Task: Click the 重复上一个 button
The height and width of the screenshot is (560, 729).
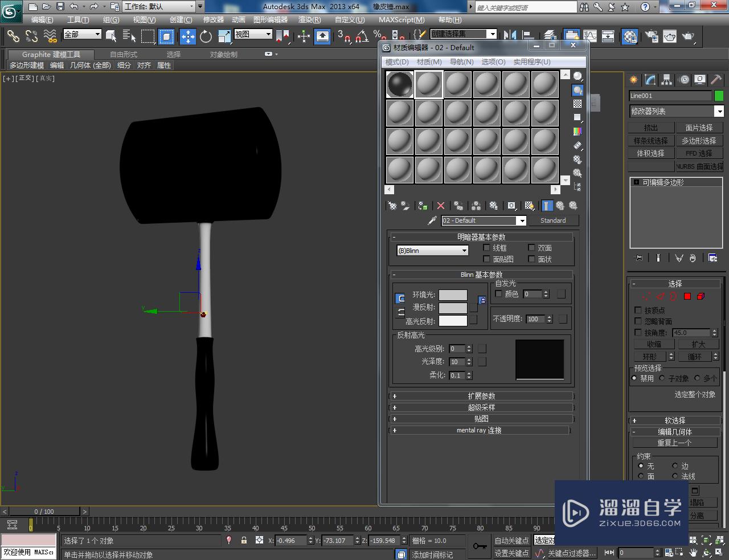Action: coord(675,443)
